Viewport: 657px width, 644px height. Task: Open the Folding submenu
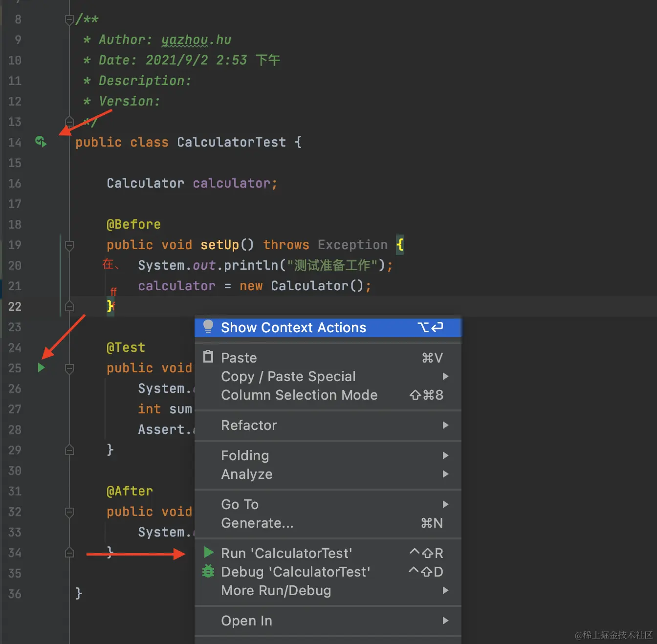(328, 455)
